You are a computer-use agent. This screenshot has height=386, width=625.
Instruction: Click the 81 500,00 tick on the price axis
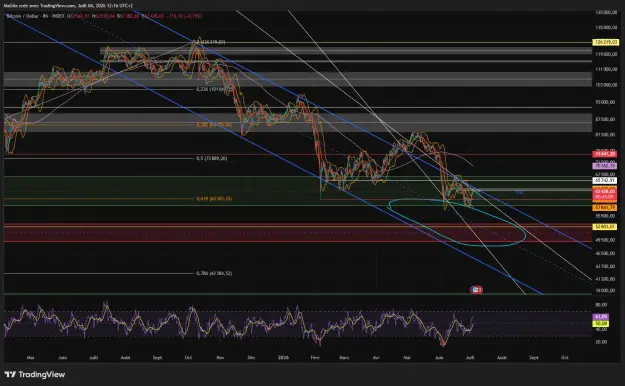[x=606, y=135]
